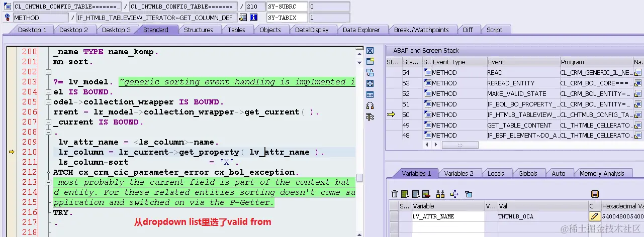The image size is (644, 237).
Task: Click the branch arrows icon in Variables toolbar
Action: click(454, 194)
